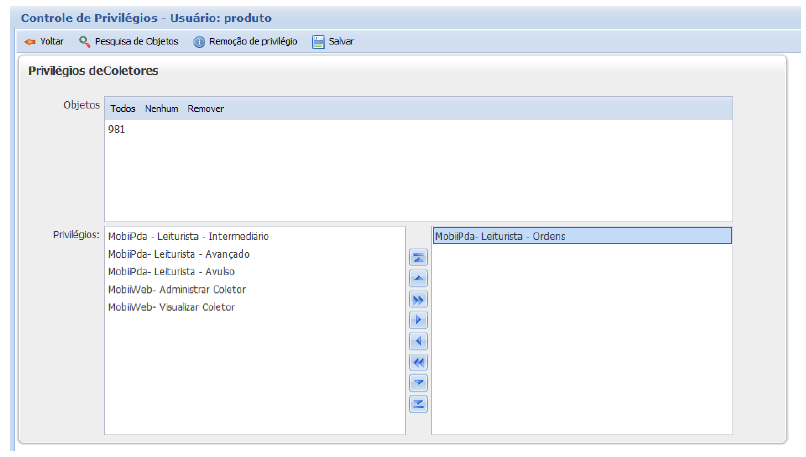Image resolution: width=806 pixels, height=457 pixels.
Task: Select all objects with Todos
Action: (123, 109)
